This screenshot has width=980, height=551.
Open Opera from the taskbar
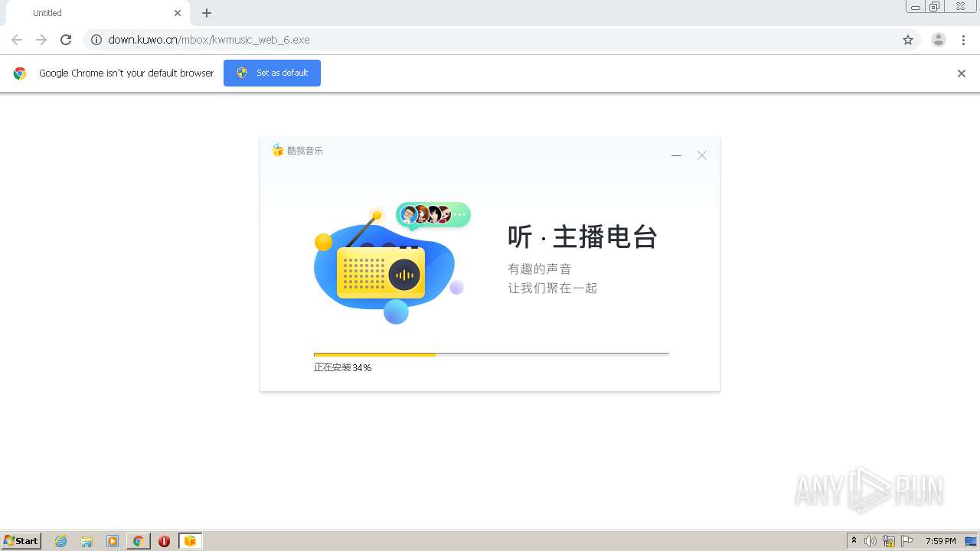[x=164, y=541]
